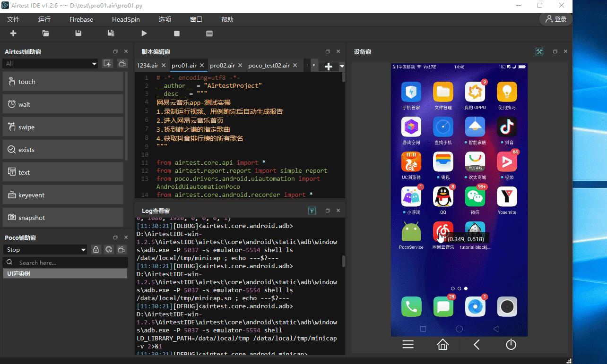Stop script execution with the stop icon

click(177, 34)
